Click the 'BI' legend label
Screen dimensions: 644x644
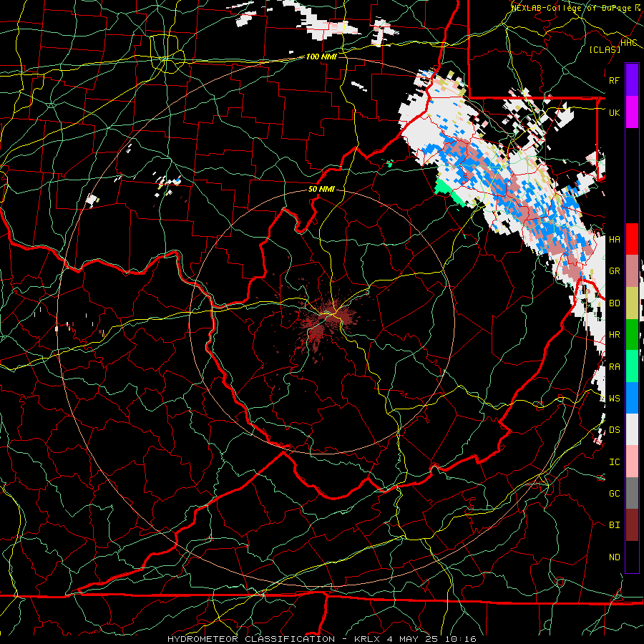tap(615, 525)
